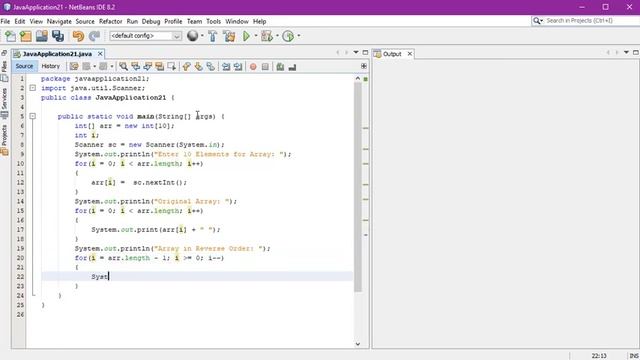Open the browser selection dropdown arrow
The image size is (640, 360).
[202, 36]
